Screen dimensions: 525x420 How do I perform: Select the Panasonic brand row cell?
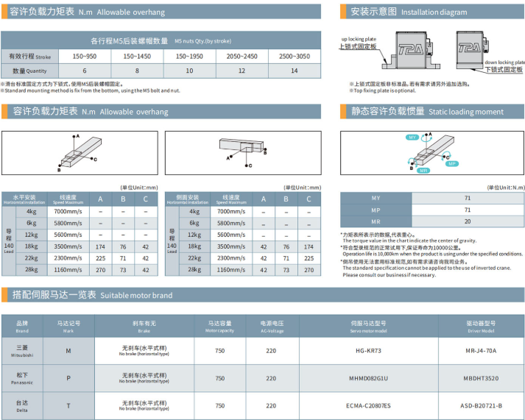point(22,378)
